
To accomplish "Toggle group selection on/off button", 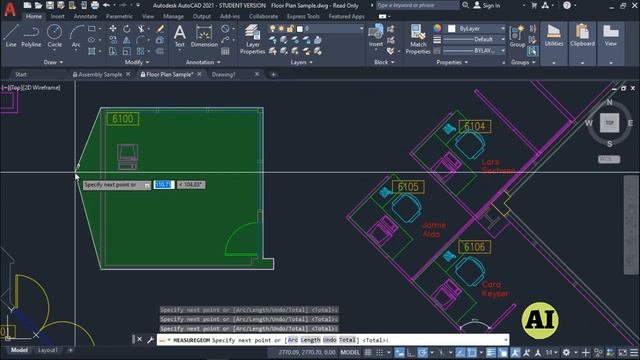I will (x=532, y=51).
